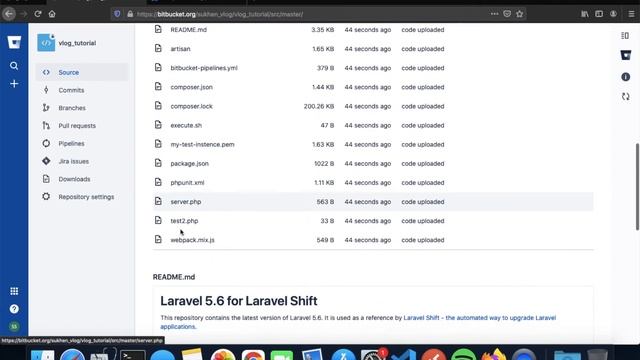
Task: Click the browser home button
Action: click(52, 14)
